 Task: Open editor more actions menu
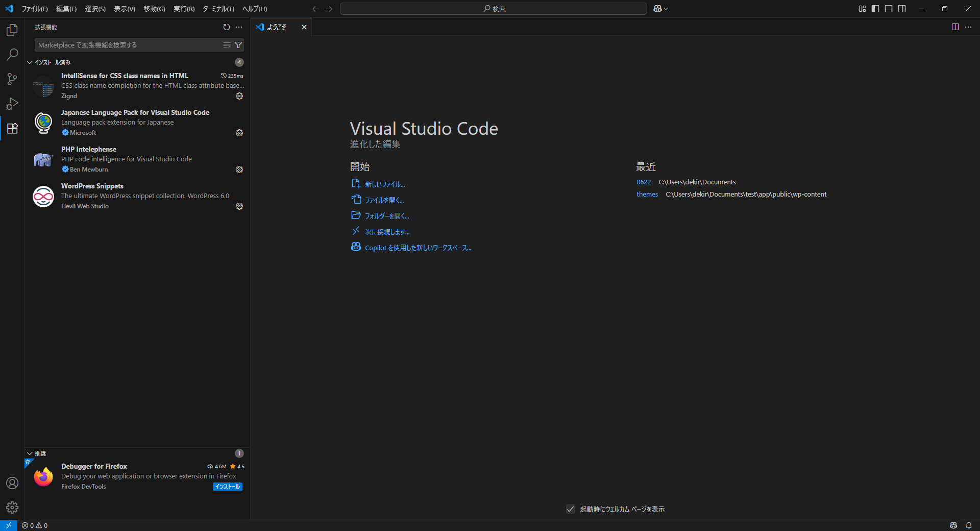pyautogui.click(x=968, y=27)
